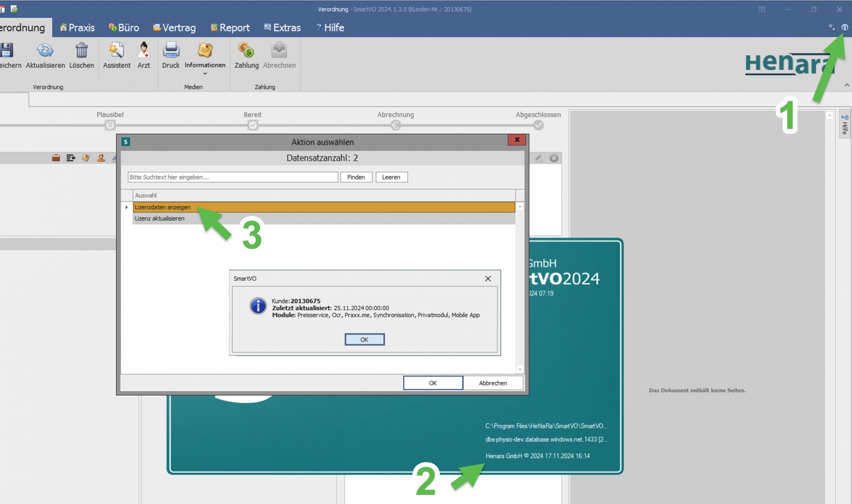Viewport: 852px width, 504px height.
Task: Expand the Informationen dropdown
Action: (x=205, y=74)
